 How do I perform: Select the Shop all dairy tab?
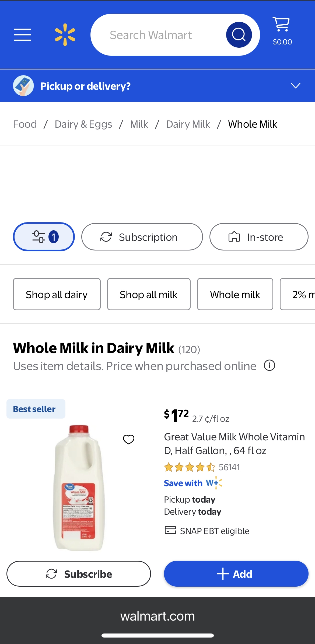point(57,294)
